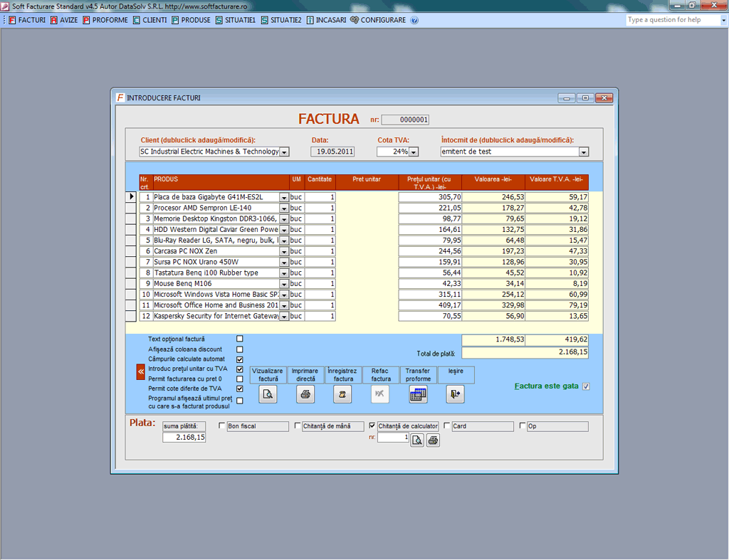Screen dimensions: 729x560
Task: Open the 'Întocmit de' dropdown
Action: pos(584,152)
